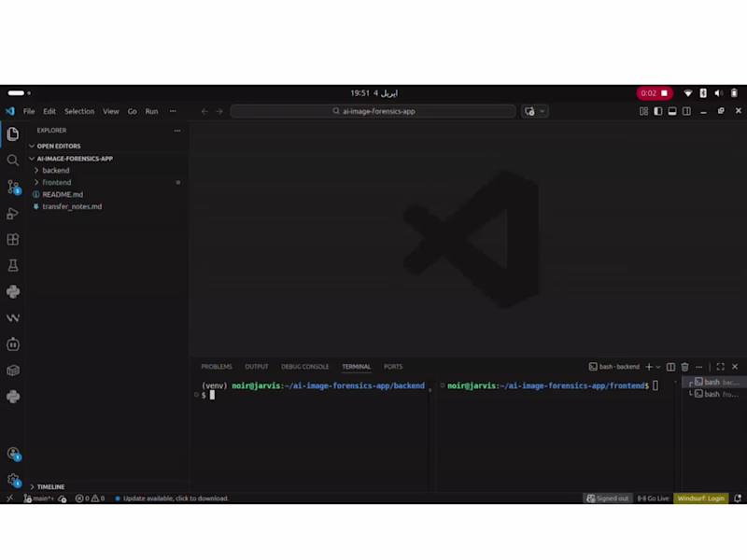Viewport: 747px width, 560px height.
Task: Open the View menu
Action: (111, 111)
